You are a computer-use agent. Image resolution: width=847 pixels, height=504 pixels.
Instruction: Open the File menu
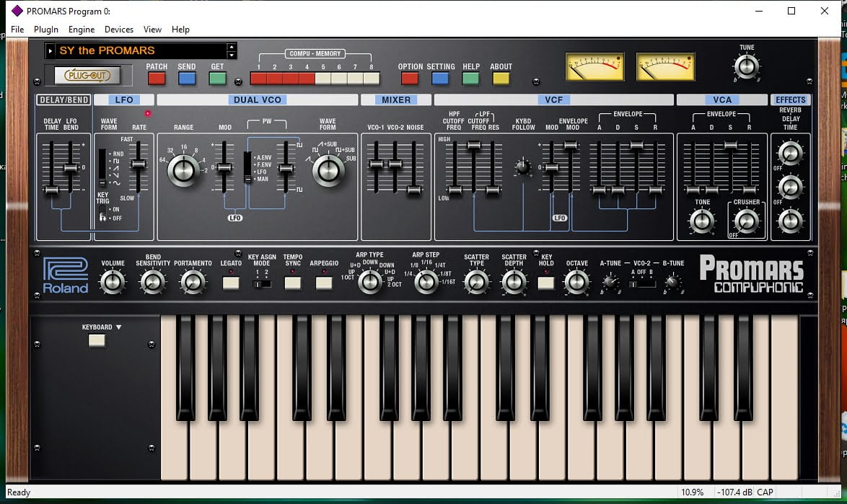(17, 29)
